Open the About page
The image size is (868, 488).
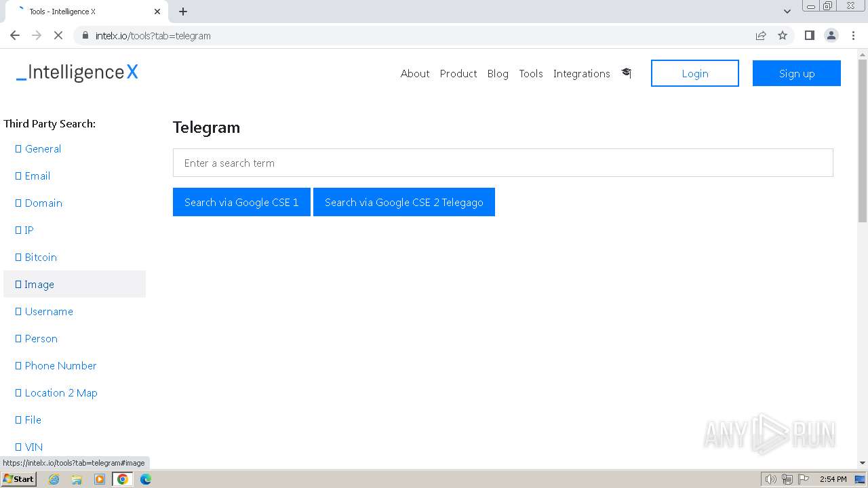coord(415,73)
